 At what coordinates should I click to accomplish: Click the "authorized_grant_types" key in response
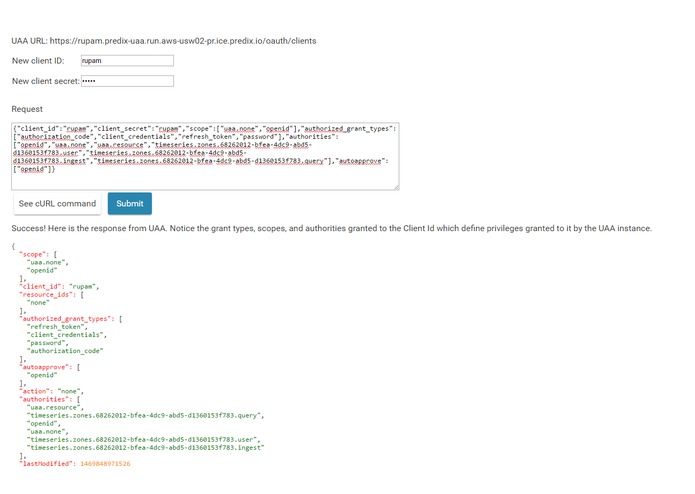67,319
